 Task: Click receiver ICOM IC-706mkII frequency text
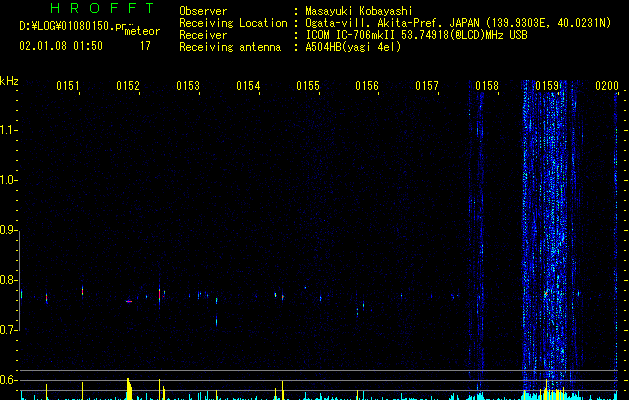[416, 35]
